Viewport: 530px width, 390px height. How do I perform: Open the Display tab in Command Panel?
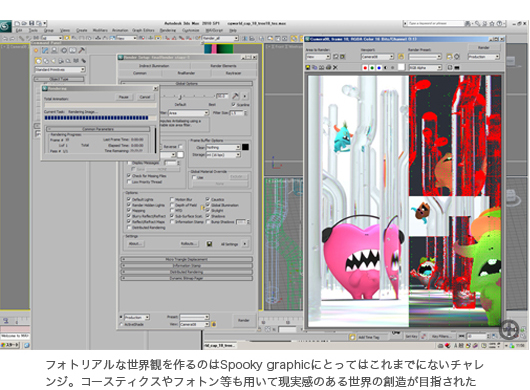pos(73,50)
